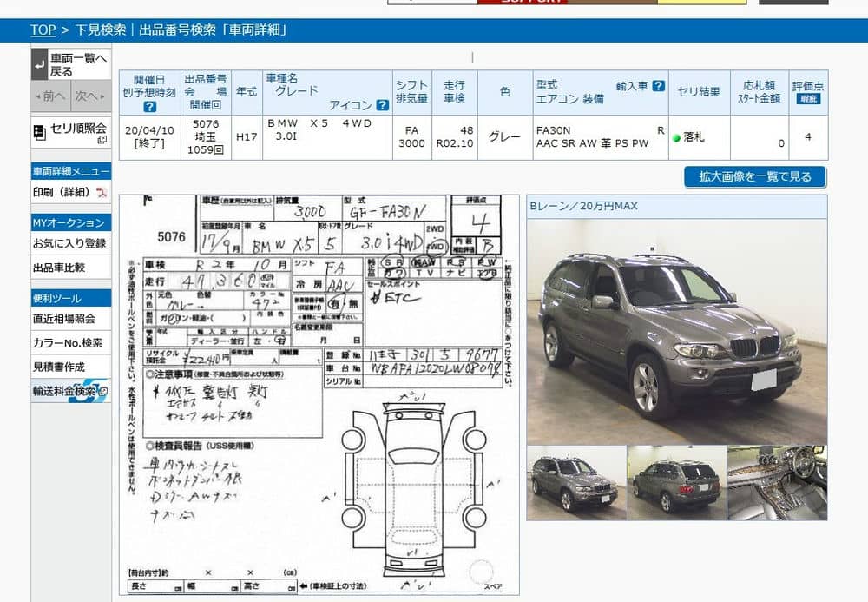Go back to vehicle list (車両一覧へ戻る)
This screenshot has height=602, width=868.
pos(71,65)
